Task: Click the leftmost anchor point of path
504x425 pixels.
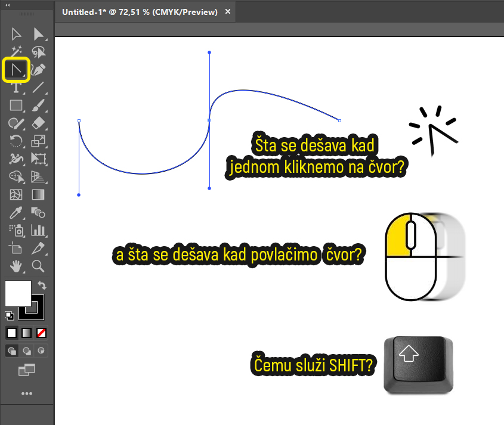Action: (x=79, y=121)
